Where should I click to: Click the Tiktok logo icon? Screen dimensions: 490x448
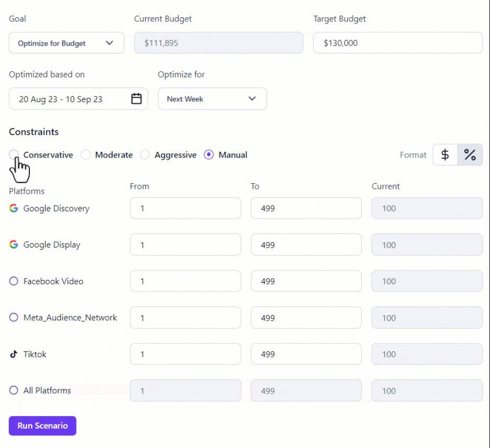coord(14,354)
